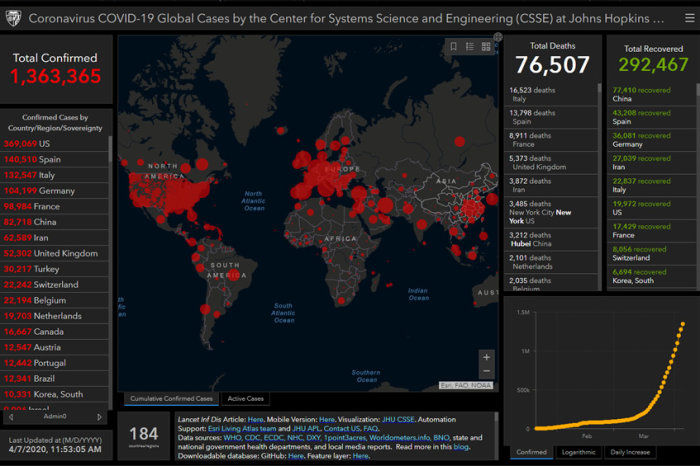The width and height of the screenshot is (700, 466).
Task: Click the 16,523 deaths Italy entry
Action: click(x=551, y=94)
